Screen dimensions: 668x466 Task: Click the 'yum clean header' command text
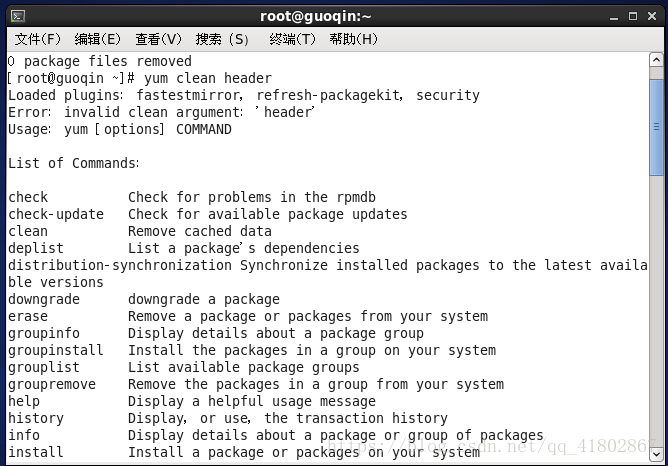pyautogui.click(x=207, y=78)
